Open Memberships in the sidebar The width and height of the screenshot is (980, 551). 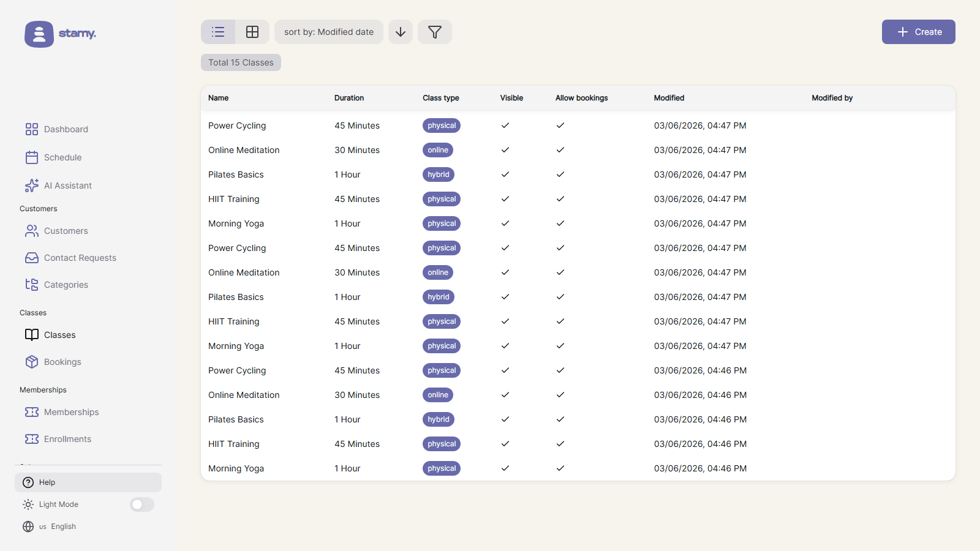click(x=71, y=412)
